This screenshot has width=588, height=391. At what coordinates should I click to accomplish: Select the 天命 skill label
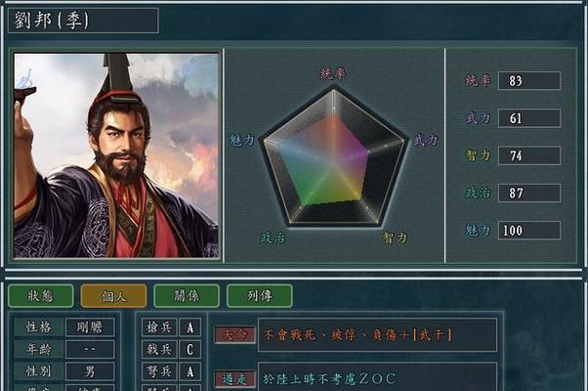point(235,334)
